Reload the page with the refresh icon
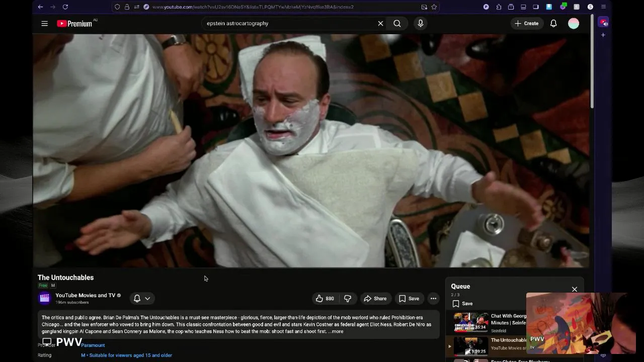Image resolution: width=644 pixels, height=362 pixels. tap(65, 7)
